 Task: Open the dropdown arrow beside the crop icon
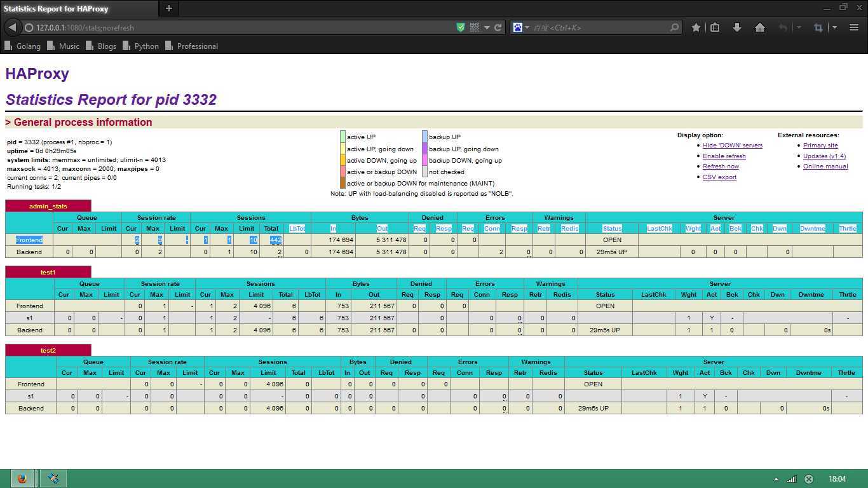[x=834, y=27]
